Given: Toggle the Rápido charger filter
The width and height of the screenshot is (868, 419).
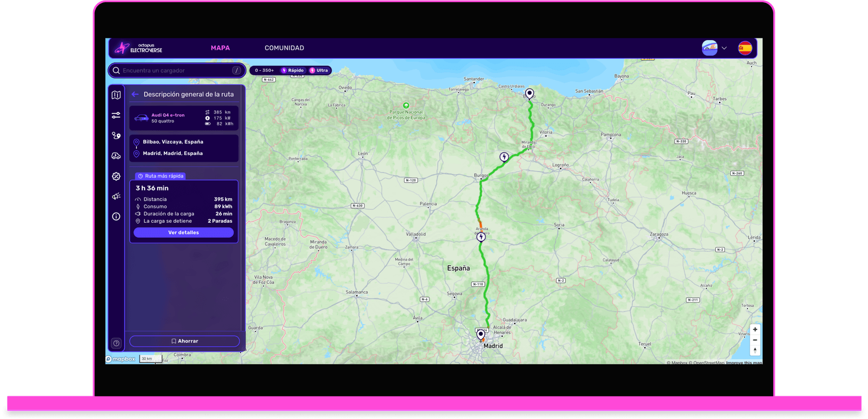Looking at the screenshot, I should point(292,70).
